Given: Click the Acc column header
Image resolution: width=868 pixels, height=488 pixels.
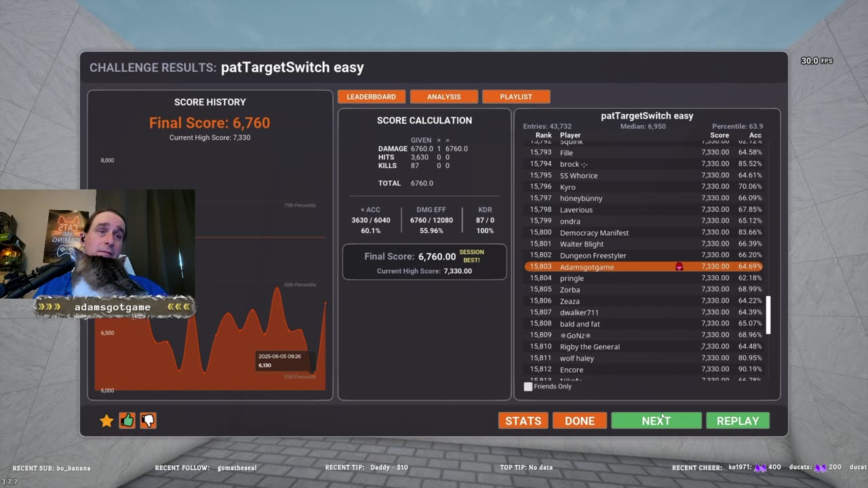Looking at the screenshot, I should tap(755, 136).
